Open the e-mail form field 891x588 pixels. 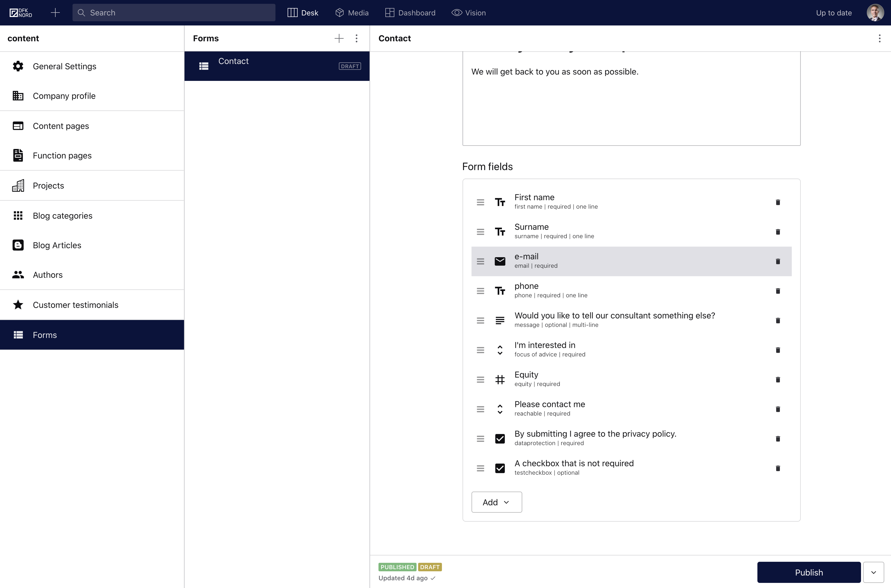coord(526,261)
